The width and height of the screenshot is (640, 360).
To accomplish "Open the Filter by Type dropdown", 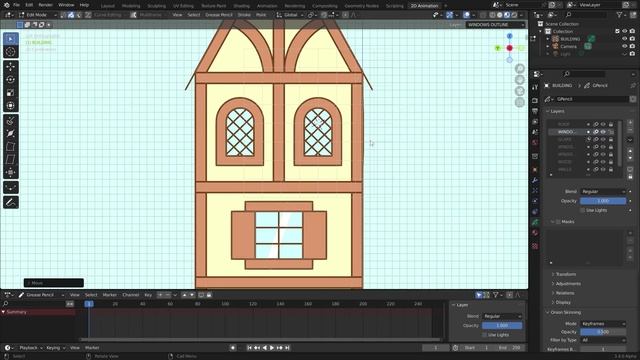I will click(x=603, y=340).
